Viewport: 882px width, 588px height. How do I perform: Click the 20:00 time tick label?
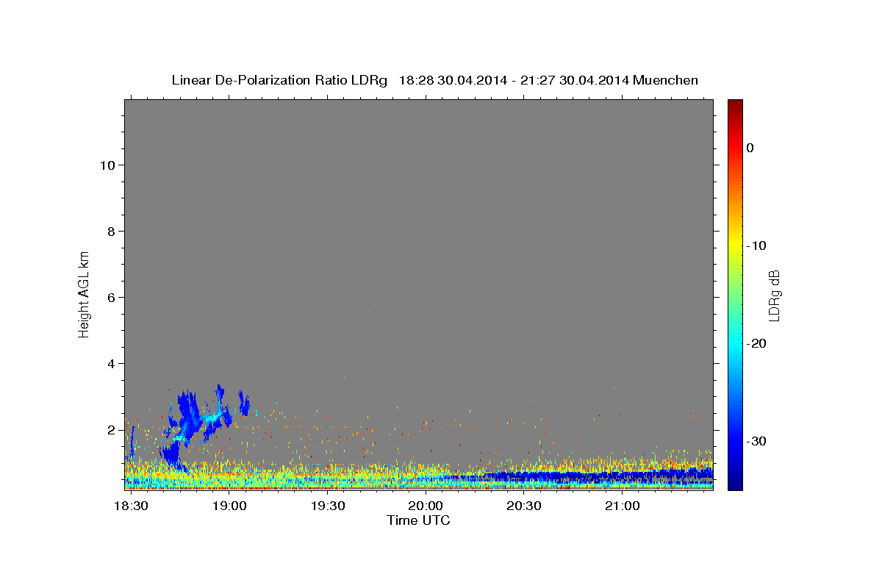pyautogui.click(x=426, y=506)
